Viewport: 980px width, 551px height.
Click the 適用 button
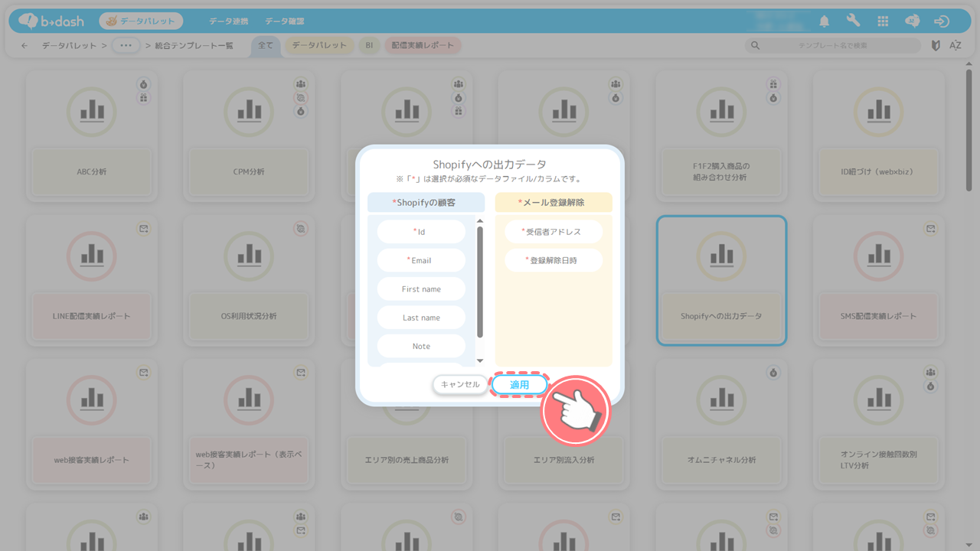(x=519, y=385)
